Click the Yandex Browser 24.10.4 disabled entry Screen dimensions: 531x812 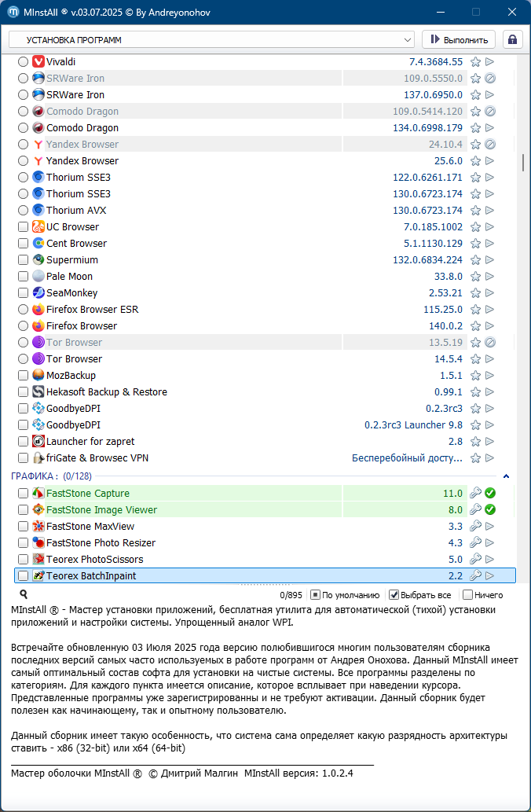pyautogui.click(x=82, y=145)
